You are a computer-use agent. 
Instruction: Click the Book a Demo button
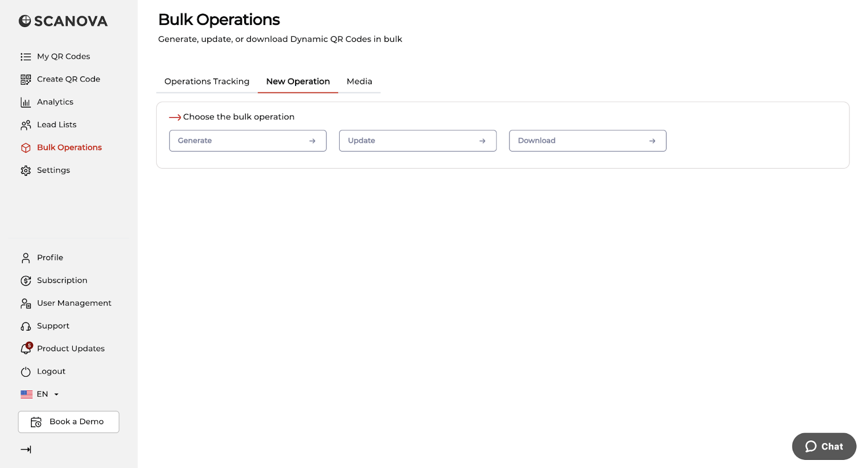click(68, 422)
